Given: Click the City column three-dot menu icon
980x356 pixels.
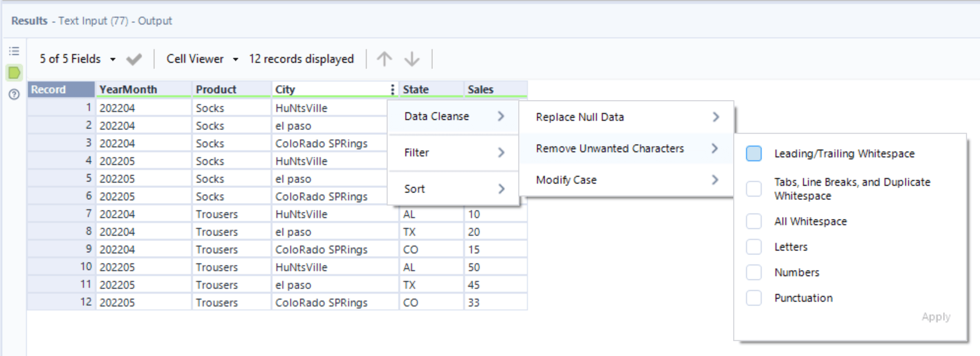Looking at the screenshot, I should pos(392,90).
